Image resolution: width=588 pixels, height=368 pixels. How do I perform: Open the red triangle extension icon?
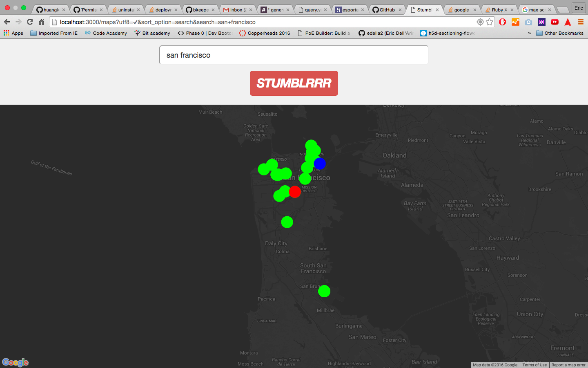click(568, 22)
